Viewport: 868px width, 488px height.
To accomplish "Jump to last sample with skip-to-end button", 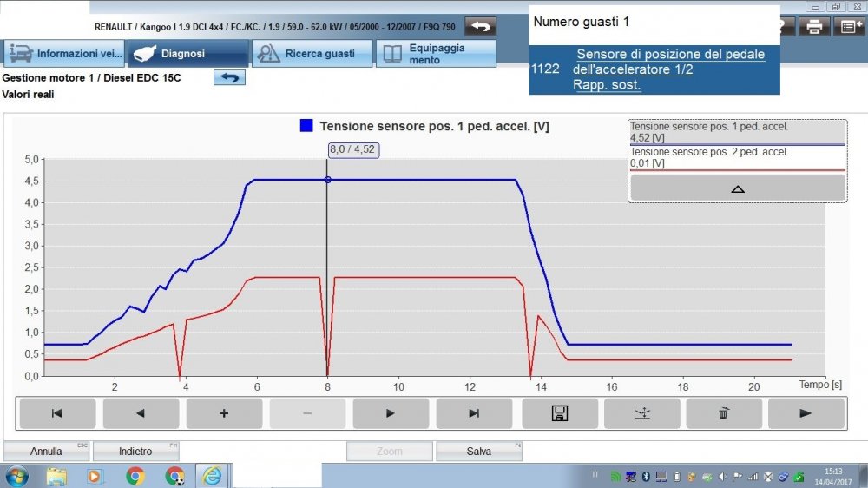I will pyautogui.click(x=474, y=413).
